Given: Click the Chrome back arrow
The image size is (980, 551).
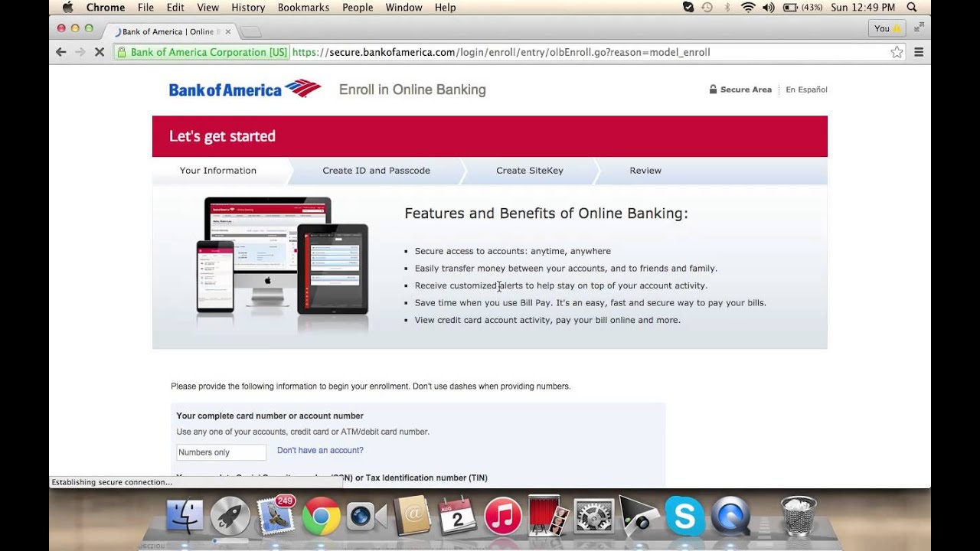Looking at the screenshot, I should (61, 52).
